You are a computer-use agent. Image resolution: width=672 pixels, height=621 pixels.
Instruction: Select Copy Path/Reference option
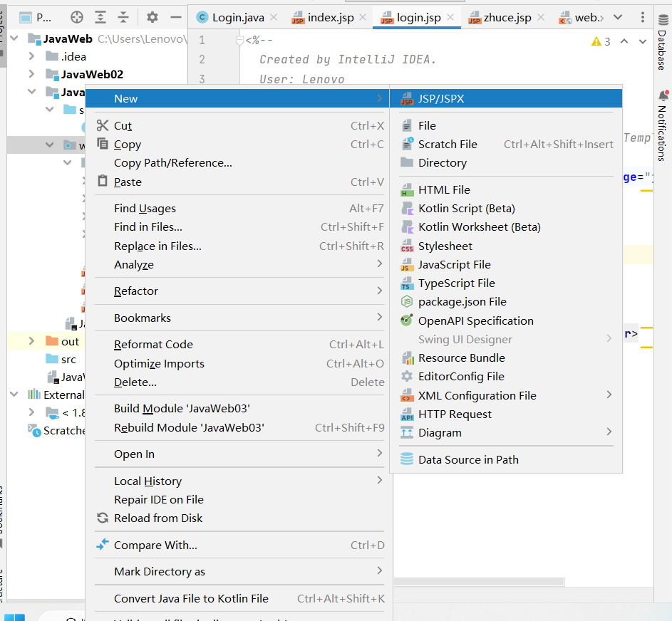pos(237,163)
